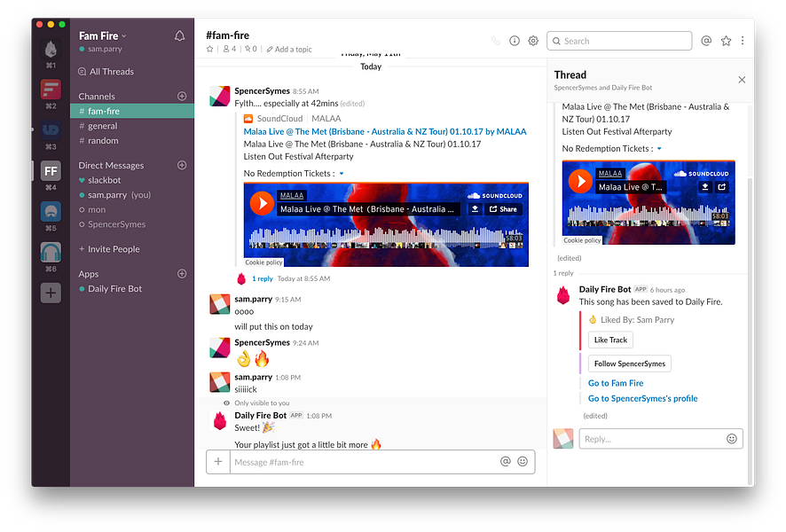Start new direct message plus icon
This screenshot has width=786, height=532.
click(182, 165)
